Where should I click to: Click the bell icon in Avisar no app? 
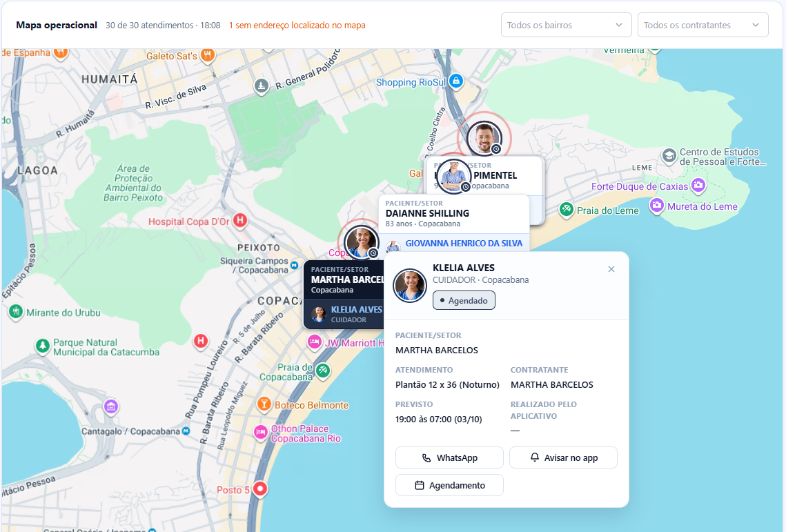click(535, 457)
